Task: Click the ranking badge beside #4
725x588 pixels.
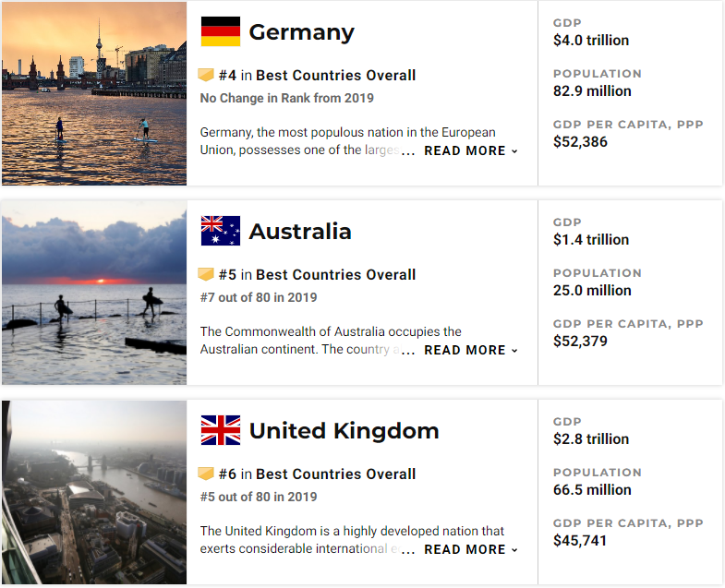Action: [x=206, y=75]
